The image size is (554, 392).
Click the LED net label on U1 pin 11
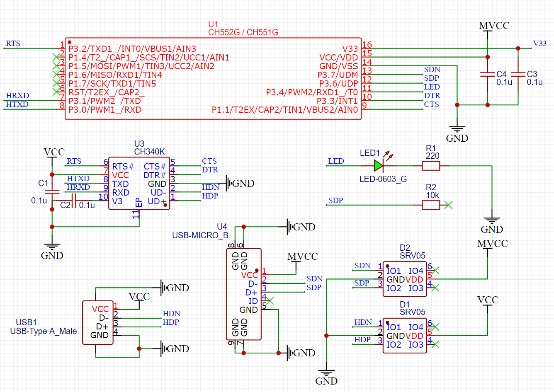(432, 87)
